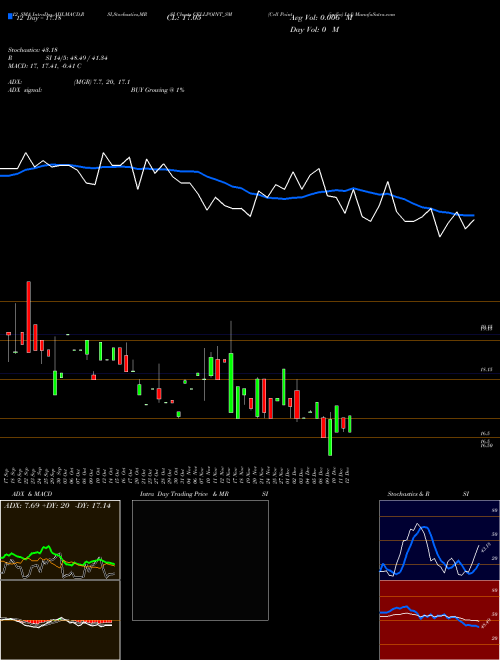The height and width of the screenshot is (660, 500).
Task: Click the 'Intra Day Trading Price & MR' title
Action: click(x=184, y=494)
